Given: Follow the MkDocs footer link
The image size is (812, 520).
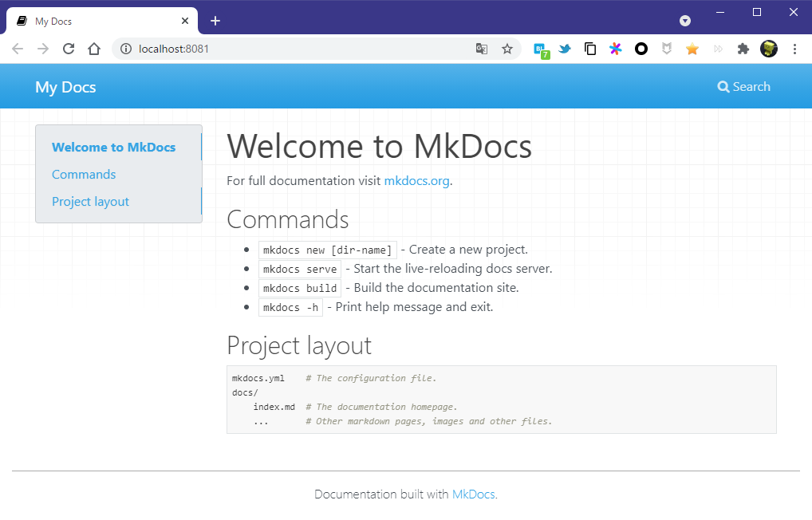Looking at the screenshot, I should pos(473,494).
